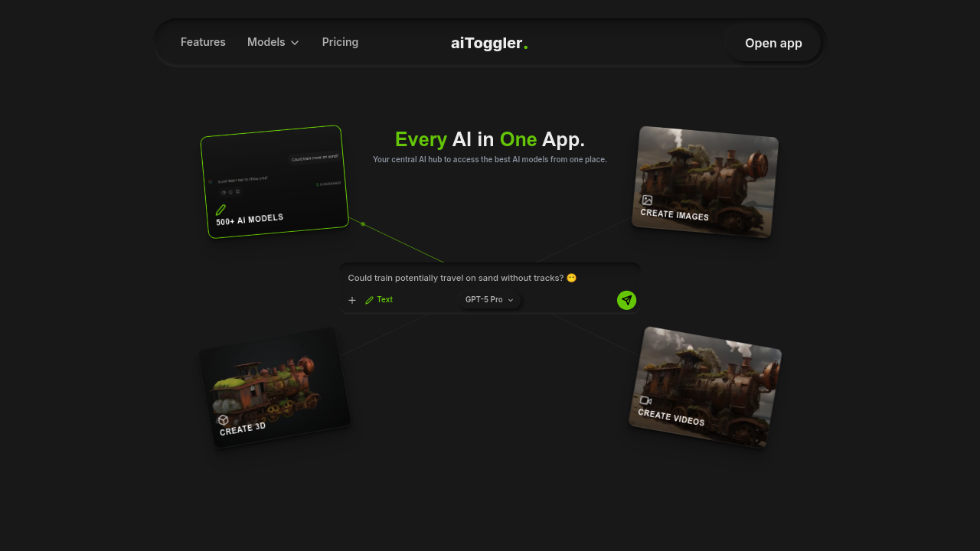Click the Google logo beside the chatbot reply

pyautogui.click(x=211, y=181)
